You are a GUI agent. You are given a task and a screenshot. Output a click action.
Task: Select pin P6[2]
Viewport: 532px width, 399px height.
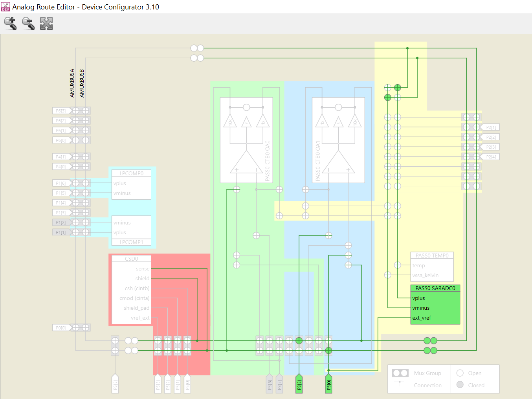(x=62, y=121)
